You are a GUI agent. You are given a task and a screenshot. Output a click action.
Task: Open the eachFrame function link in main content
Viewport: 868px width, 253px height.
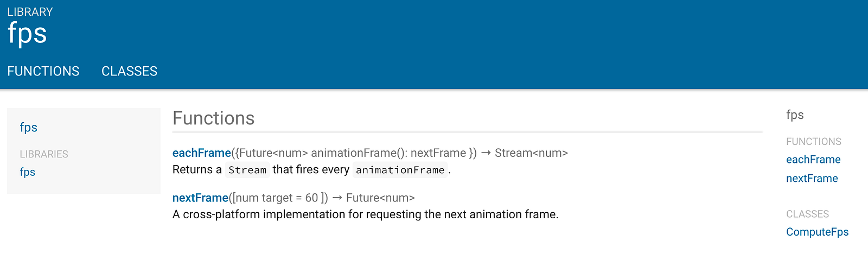(x=201, y=153)
